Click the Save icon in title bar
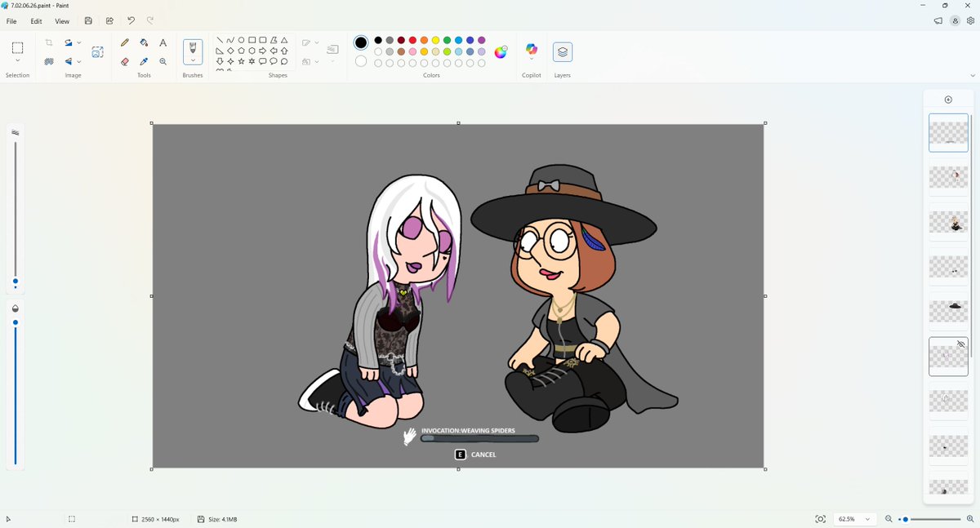Screen dimensions: 980x528 tap(88, 21)
